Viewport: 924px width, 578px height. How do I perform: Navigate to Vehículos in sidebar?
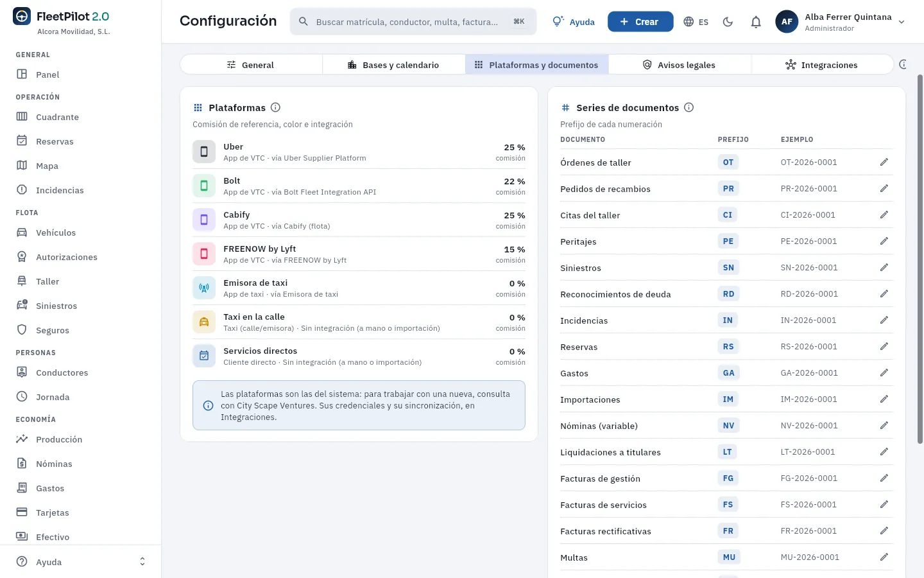[x=80, y=232]
